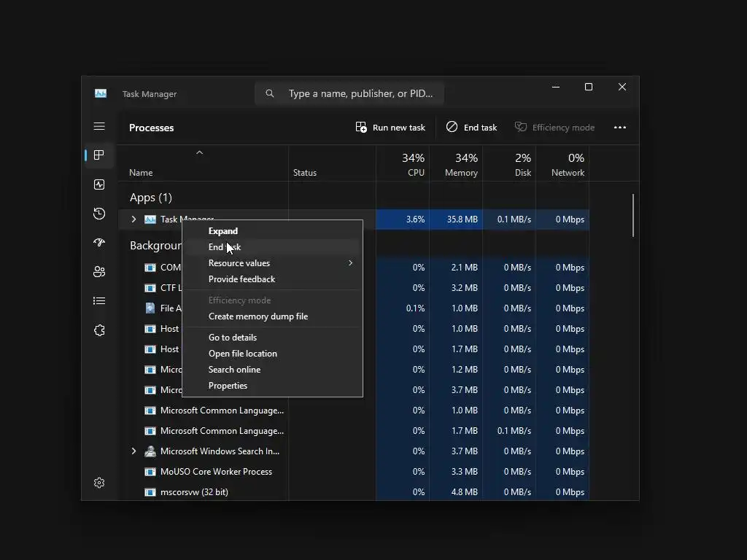The width and height of the screenshot is (747, 560).
Task: Choose Open file location
Action: point(273,354)
